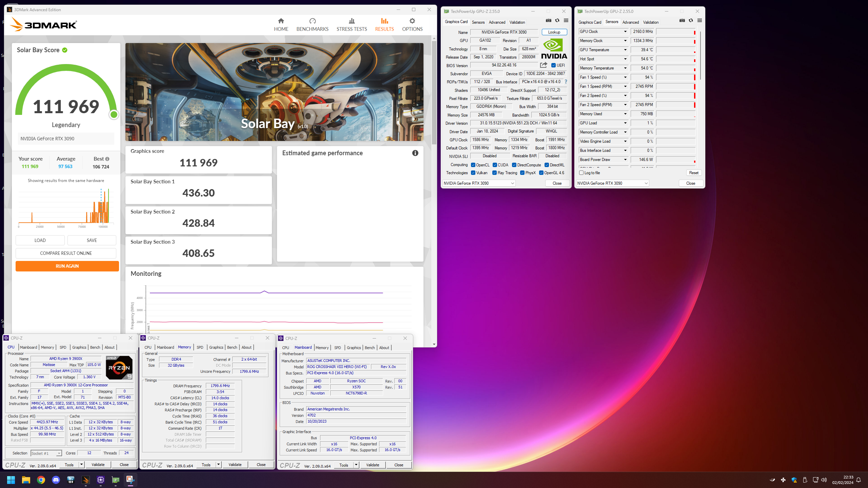Expand the Hot Spot sensor dropdown
Image resolution: width=868 pixels, height=488 pixels.
(x=625, y=59)
